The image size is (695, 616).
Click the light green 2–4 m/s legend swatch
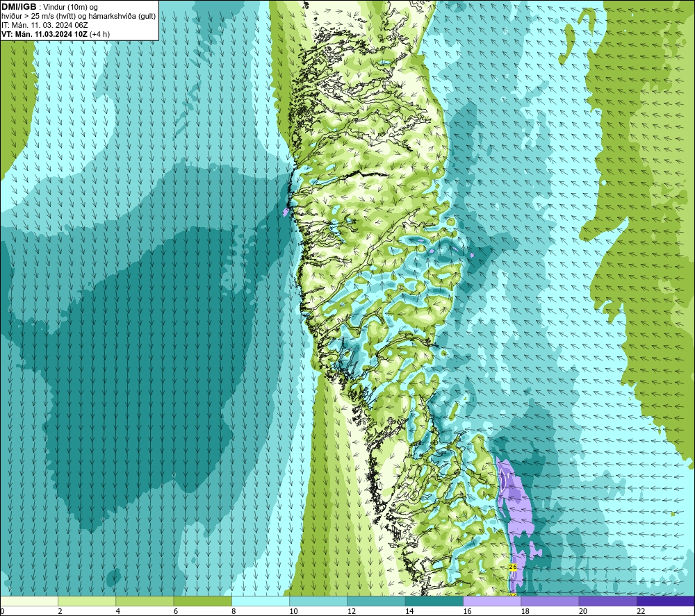[87, 601]
